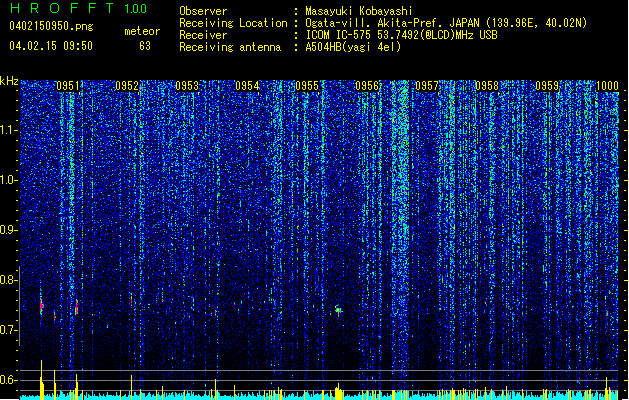The height and width of the screenshot is (400, 629).
Task: Select the file name 0402150950.png
Action: (x=51, y=26)
